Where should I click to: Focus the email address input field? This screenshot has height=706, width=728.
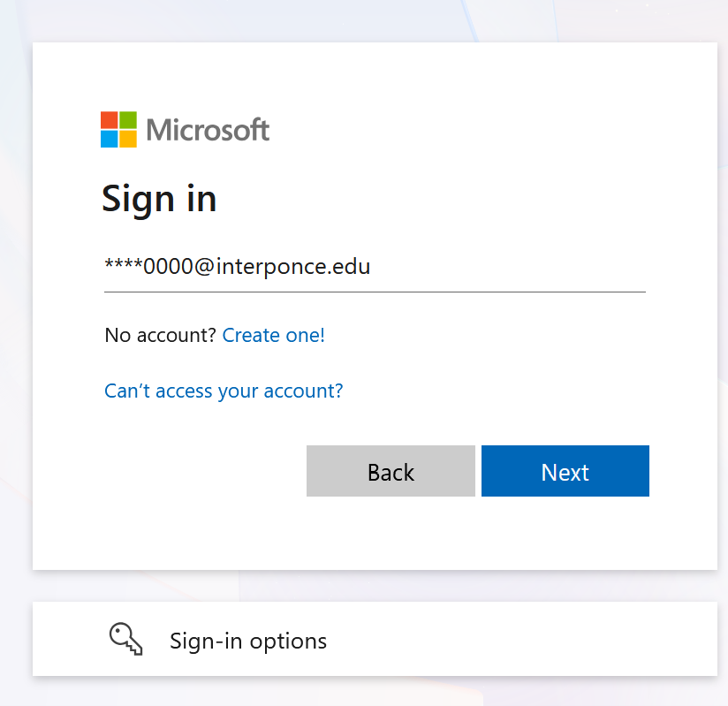[x=375, y=266]
